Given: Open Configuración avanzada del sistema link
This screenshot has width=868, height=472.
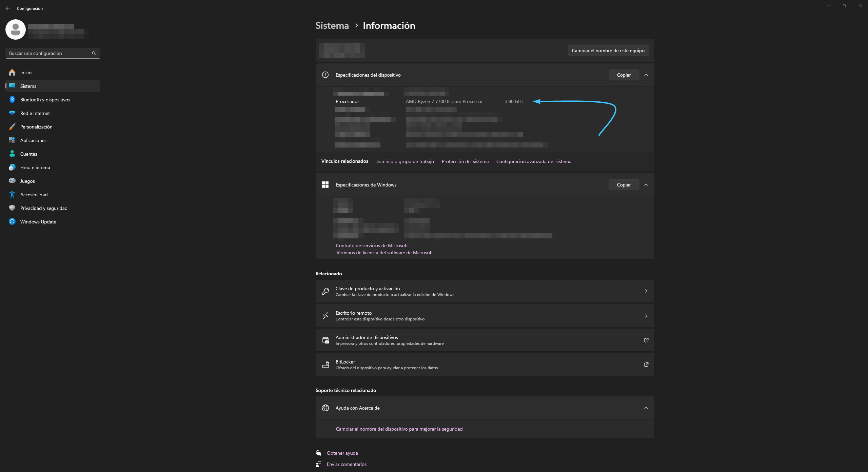Looking at the screenshot, I should [534, 161].
